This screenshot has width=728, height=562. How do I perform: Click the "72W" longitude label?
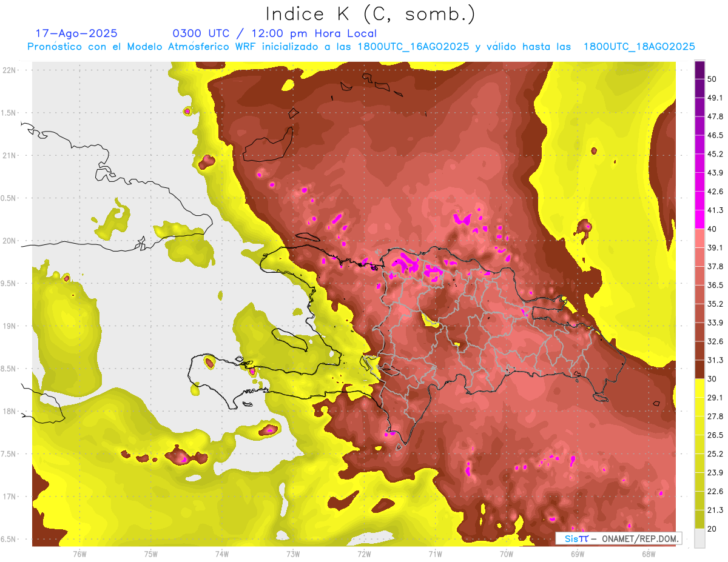click(x=364, y=553)
